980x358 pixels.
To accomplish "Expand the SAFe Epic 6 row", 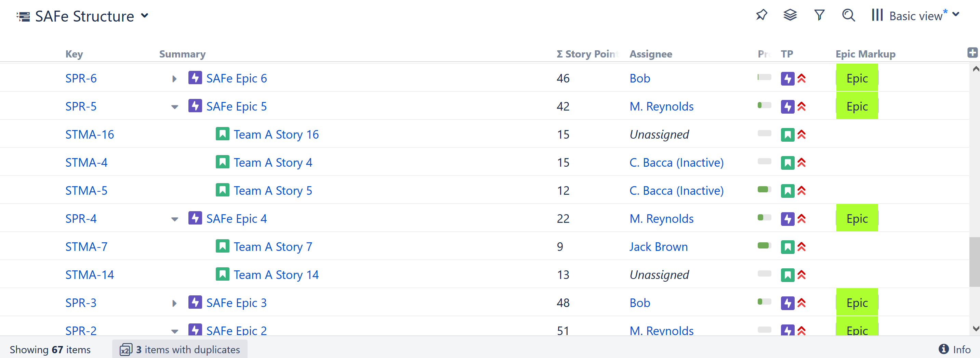I will click(x=174, y=79).
